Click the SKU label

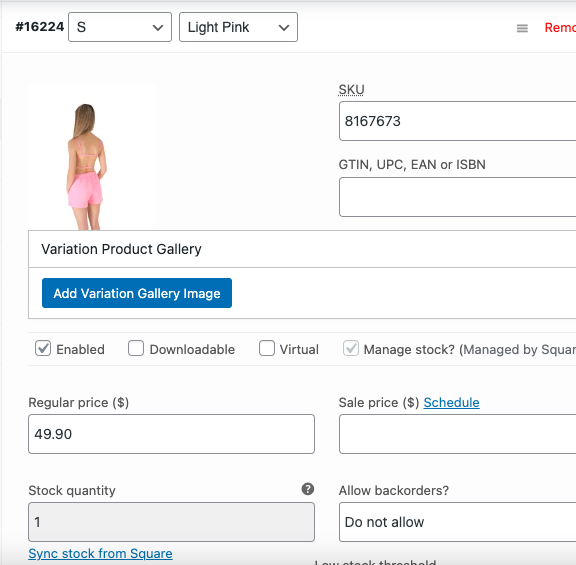(351, 90)
